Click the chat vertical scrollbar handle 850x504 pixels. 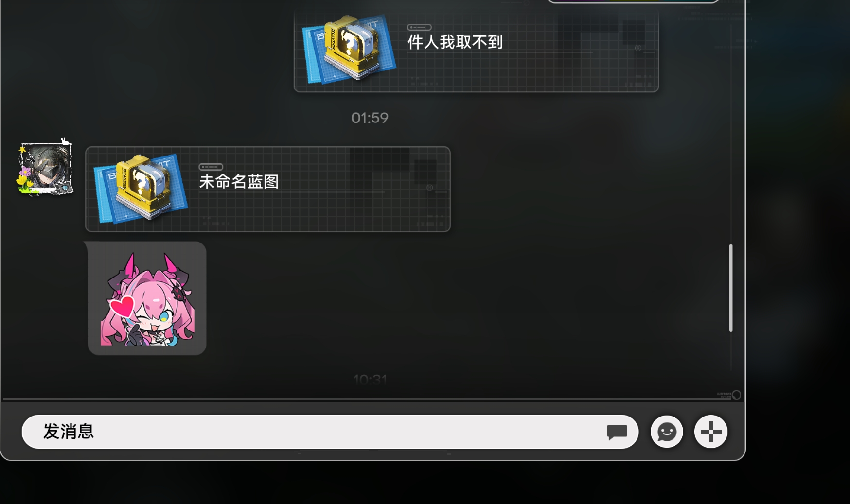click(730, 288)
